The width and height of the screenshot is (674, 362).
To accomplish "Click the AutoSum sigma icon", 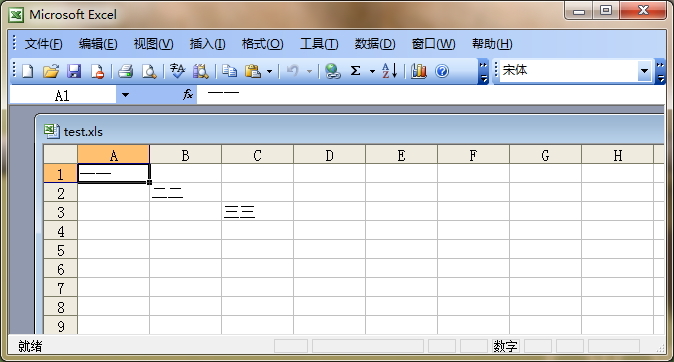I will 355,71.
